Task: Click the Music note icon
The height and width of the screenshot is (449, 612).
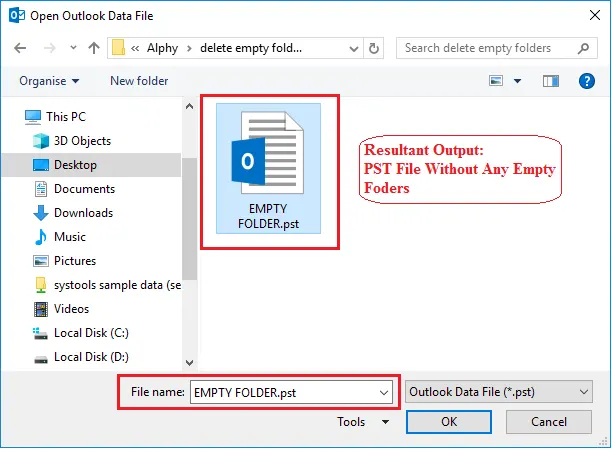Action: click(x=41, y=237)
